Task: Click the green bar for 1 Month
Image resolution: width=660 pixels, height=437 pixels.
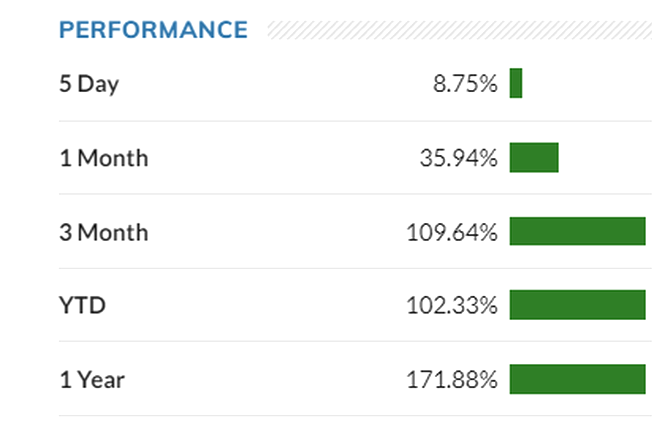Action: click(534, 157)
